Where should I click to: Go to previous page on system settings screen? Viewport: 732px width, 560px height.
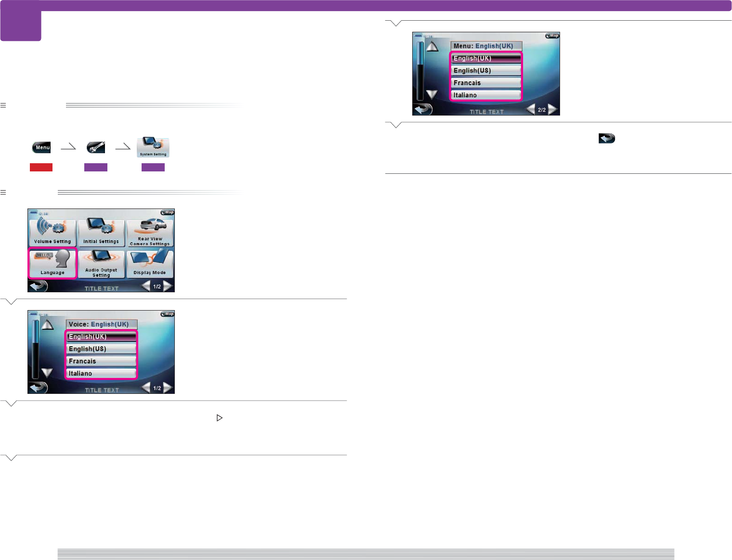(x=146, y=287)
